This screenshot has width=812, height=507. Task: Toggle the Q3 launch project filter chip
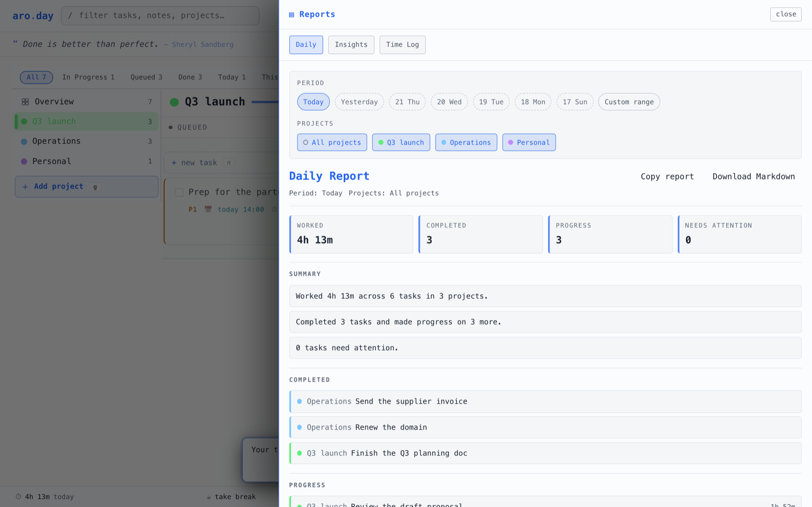[401, 142]
